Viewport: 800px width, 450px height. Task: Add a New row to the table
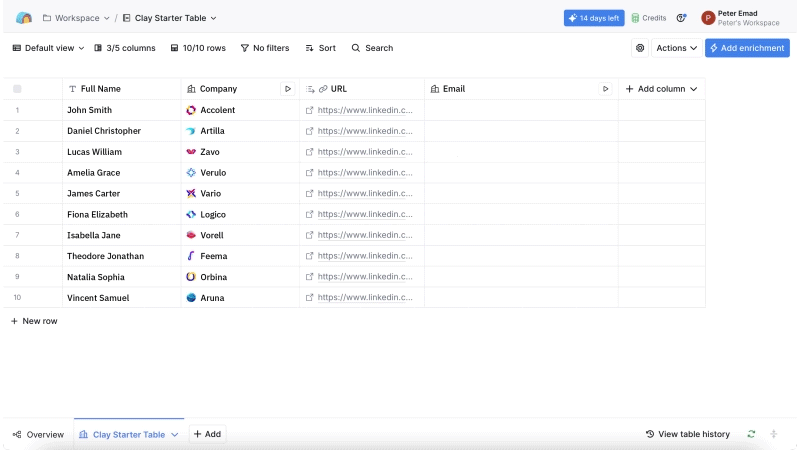click(x=34, y=321)
